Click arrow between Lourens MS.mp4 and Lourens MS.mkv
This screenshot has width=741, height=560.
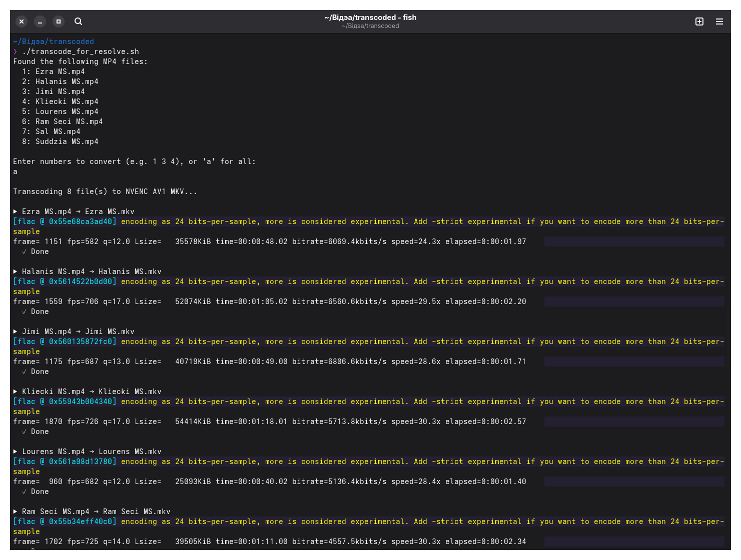(92, 451)
